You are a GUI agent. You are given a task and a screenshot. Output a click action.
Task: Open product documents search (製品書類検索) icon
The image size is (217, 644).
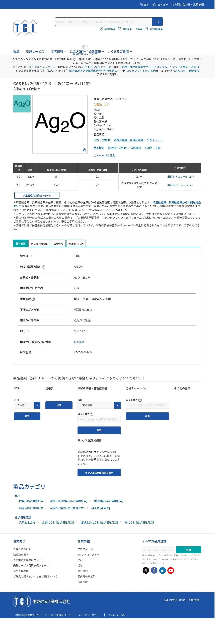tap(146, 28)
